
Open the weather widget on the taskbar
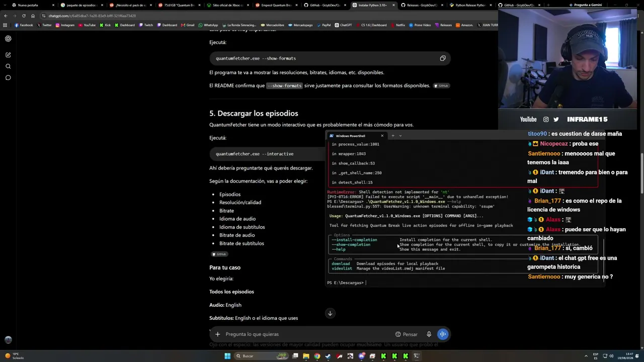tap(14, 356)
